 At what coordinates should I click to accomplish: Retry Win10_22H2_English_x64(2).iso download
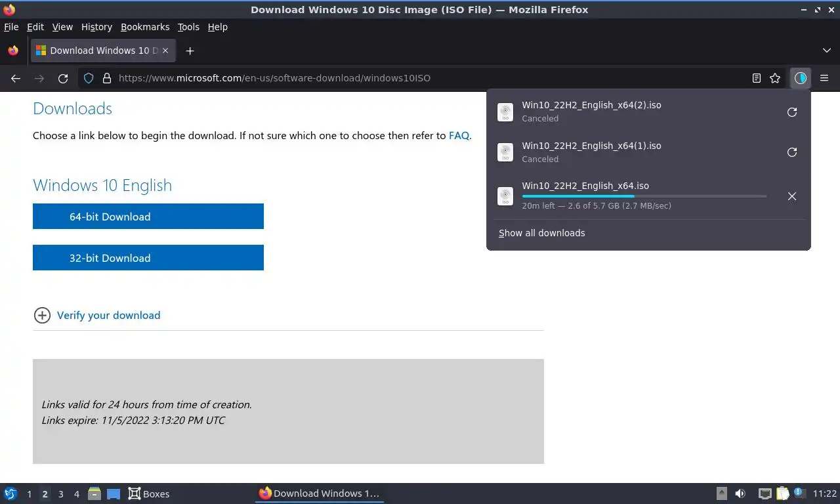792,112
